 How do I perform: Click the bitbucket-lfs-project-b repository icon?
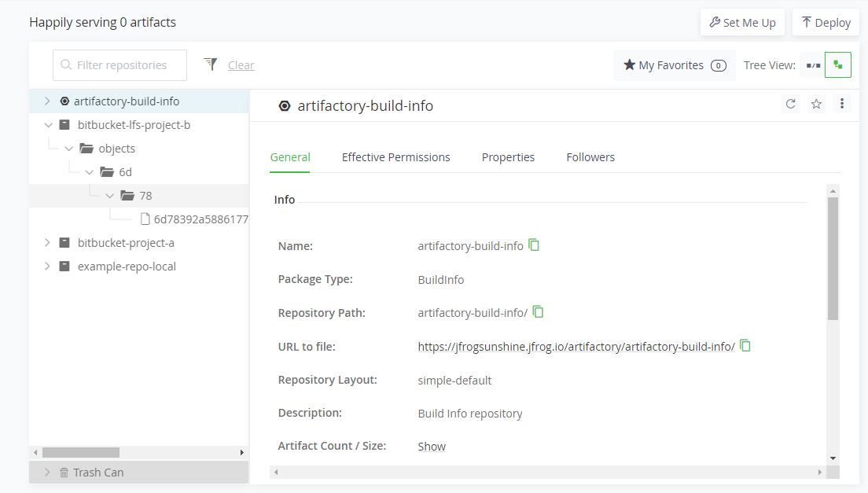pos(64,125)
